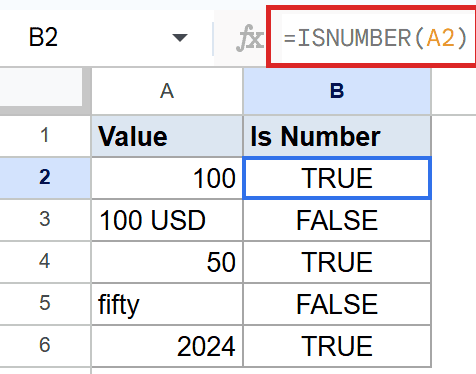Click the FALSE cell in row 5
This screenshot has height=374, width=476.
point(337,304)
